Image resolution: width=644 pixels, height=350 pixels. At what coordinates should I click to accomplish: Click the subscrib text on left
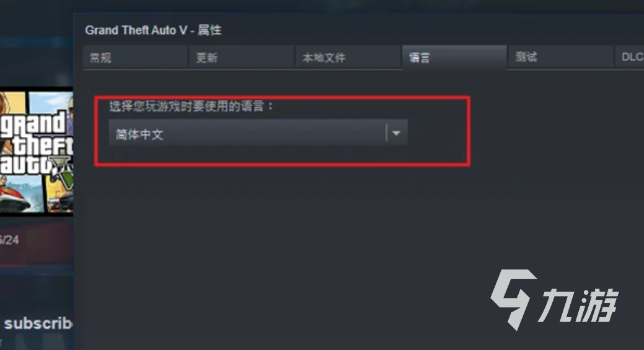click(38, 324)
